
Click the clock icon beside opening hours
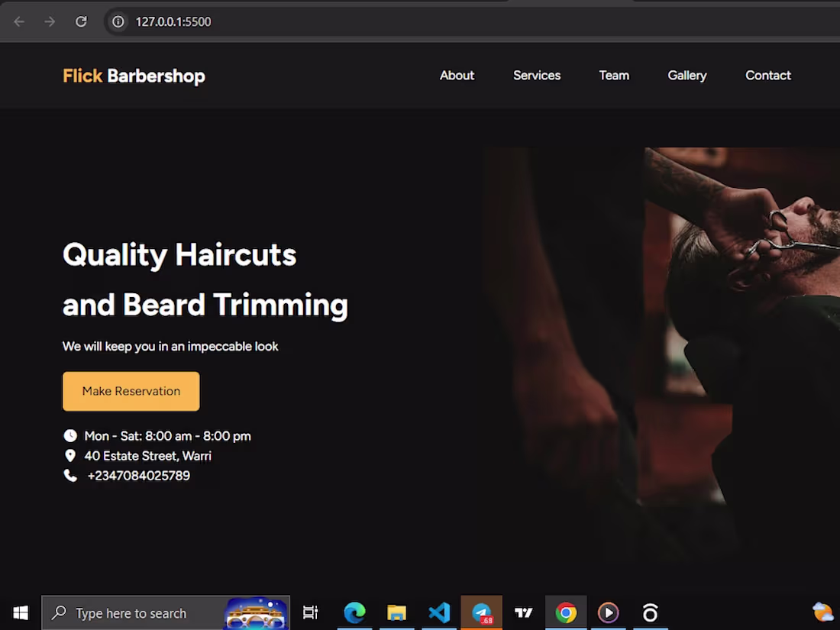click(70, 435)
